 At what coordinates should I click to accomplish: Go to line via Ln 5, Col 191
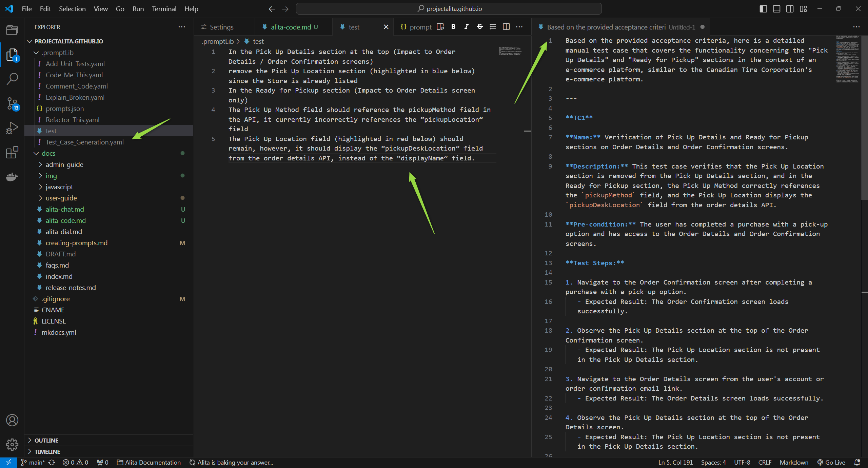[x=675, y=462]
